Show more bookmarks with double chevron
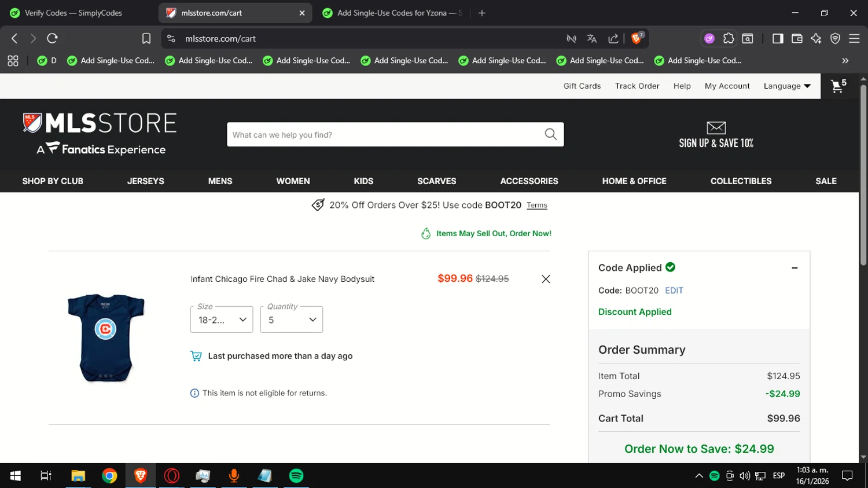 [845, 60]
